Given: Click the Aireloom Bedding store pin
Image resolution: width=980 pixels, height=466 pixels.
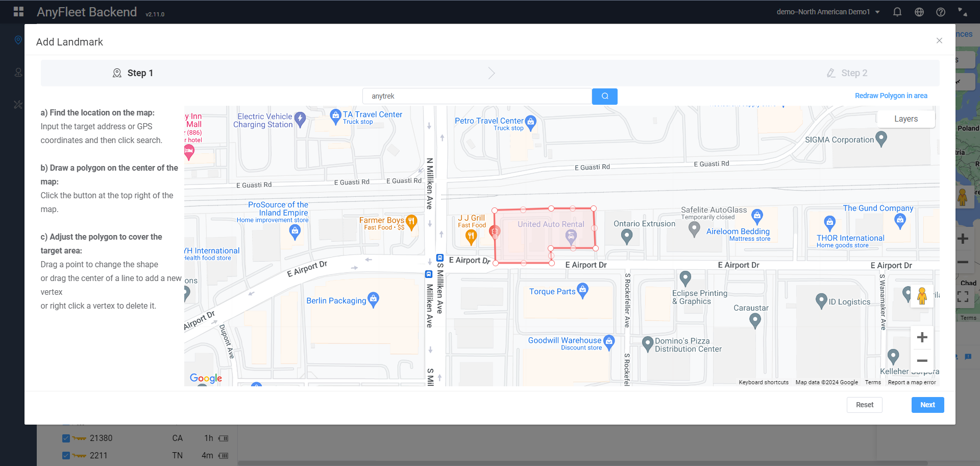Looking at the screenshot, I should [x=757, y=216].
